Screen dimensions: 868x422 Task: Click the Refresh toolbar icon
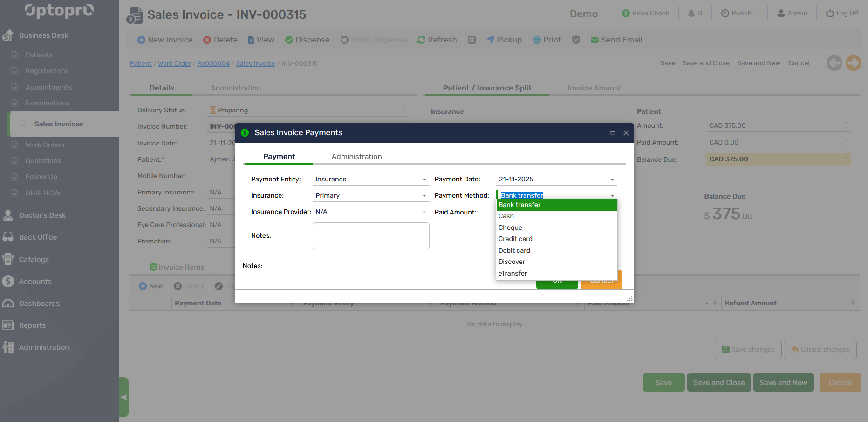421,40
